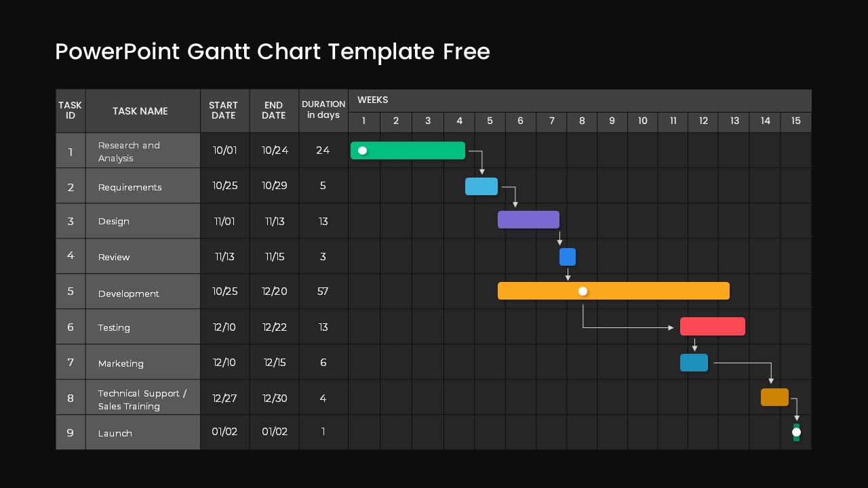The width and height of the screenshot is (868, 488).
Task: Click the small blue Review task bar
Action: pos(568,257)
